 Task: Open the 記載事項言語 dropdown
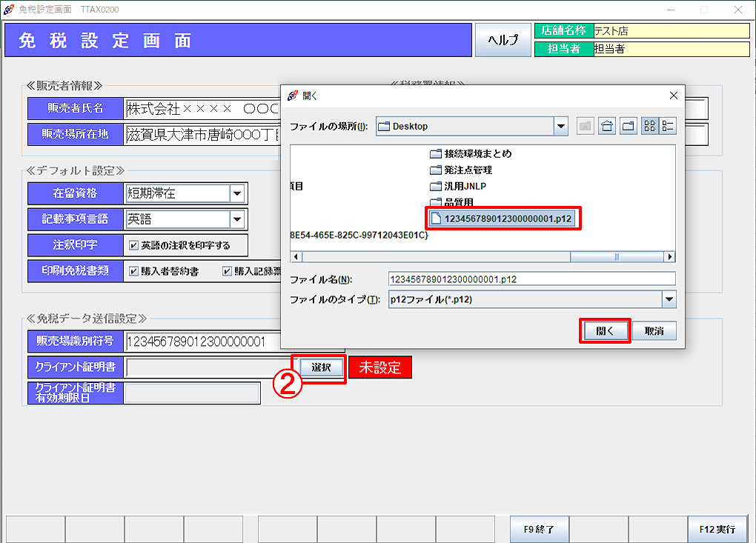236,219
